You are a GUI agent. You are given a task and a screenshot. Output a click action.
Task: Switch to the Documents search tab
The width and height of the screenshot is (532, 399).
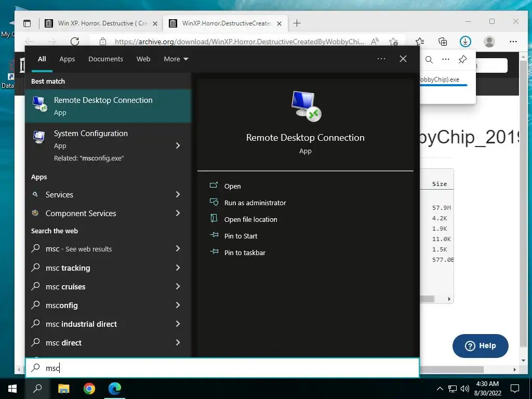[105, 59]
